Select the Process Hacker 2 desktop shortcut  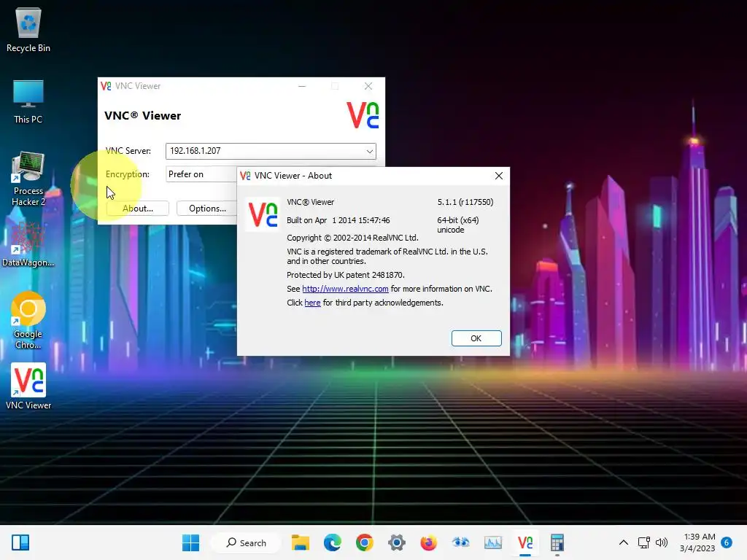coord(28,179)
